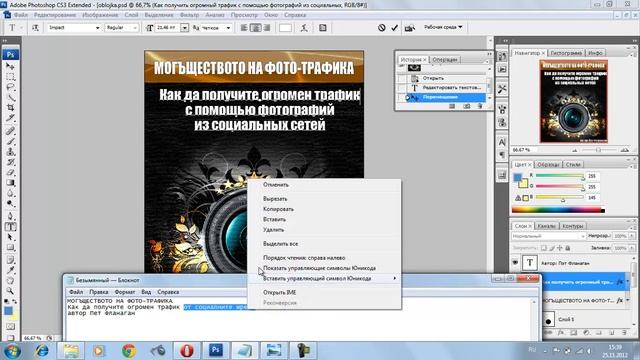Select the Gradient tool

pyautogui.click(x=11, y=183)
